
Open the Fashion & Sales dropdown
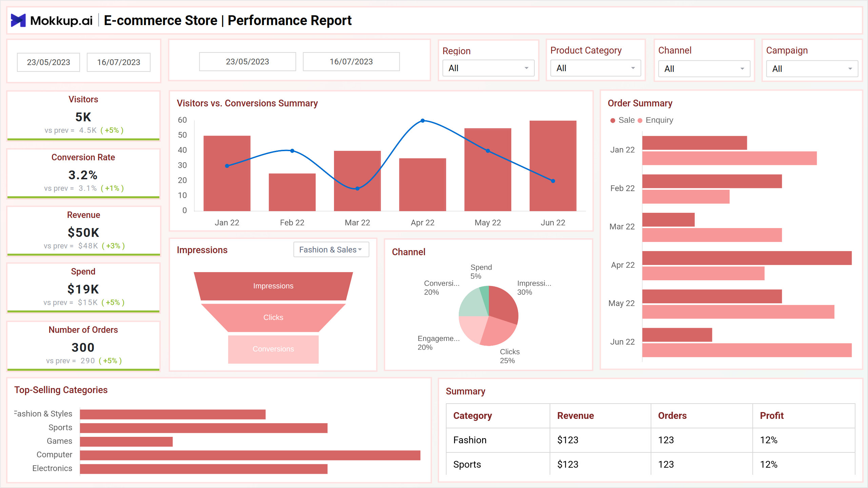click(x=331, y=249)
